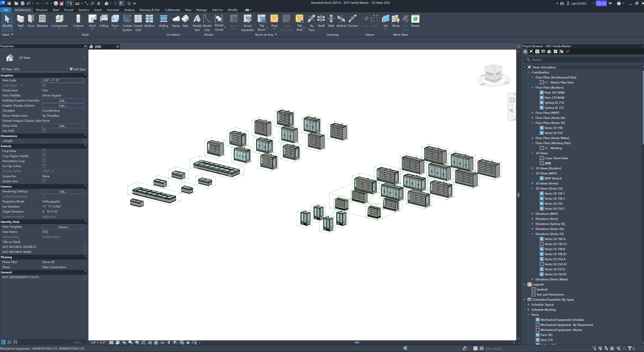
Task: Toggle Crop Region Visible checkbox
Action: coord(44,156)
